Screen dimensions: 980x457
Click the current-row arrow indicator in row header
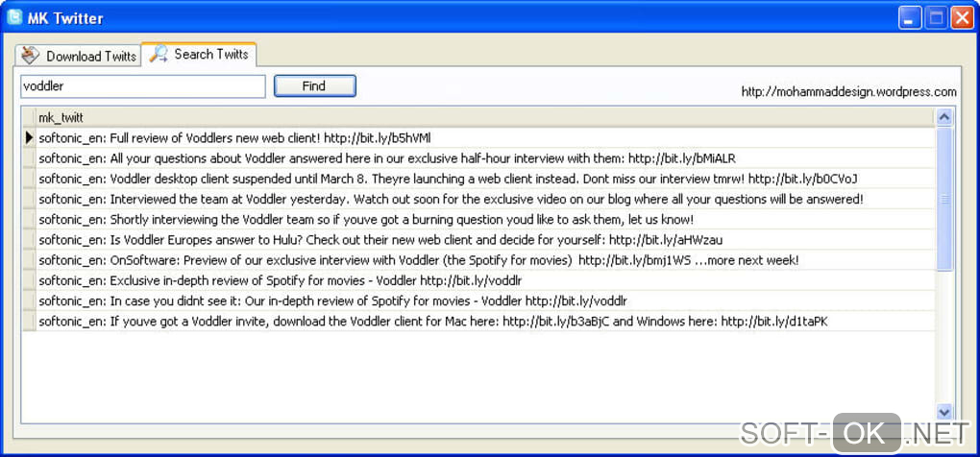(x=29, y=138)
